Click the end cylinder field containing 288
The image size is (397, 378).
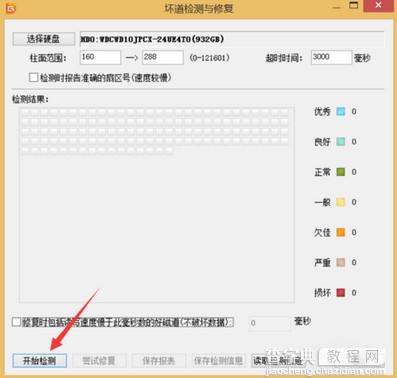tap(163, 57)
